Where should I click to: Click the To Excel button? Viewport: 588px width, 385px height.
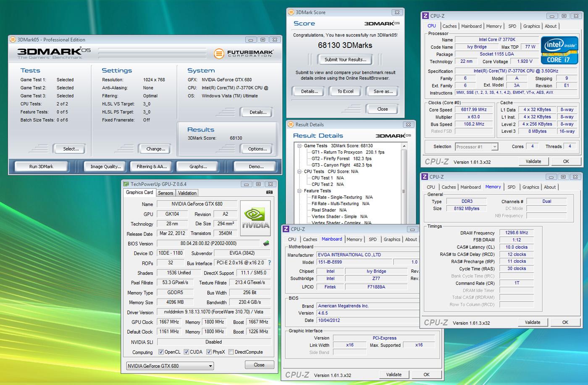click(345, 91)
